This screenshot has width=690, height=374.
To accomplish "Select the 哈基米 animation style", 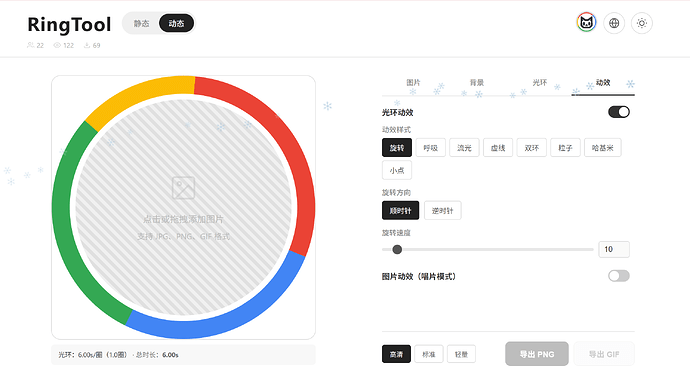I will pos(603,148).
